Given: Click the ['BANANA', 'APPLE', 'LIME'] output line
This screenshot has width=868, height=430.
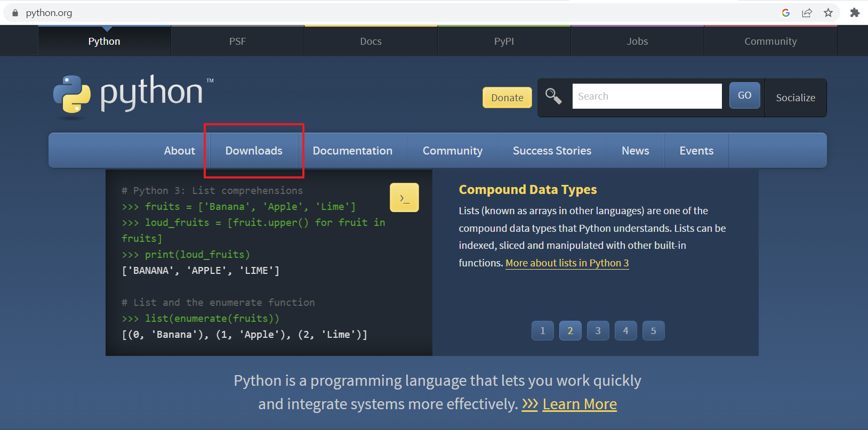Looking at the screenshot, I should point(200,271).
